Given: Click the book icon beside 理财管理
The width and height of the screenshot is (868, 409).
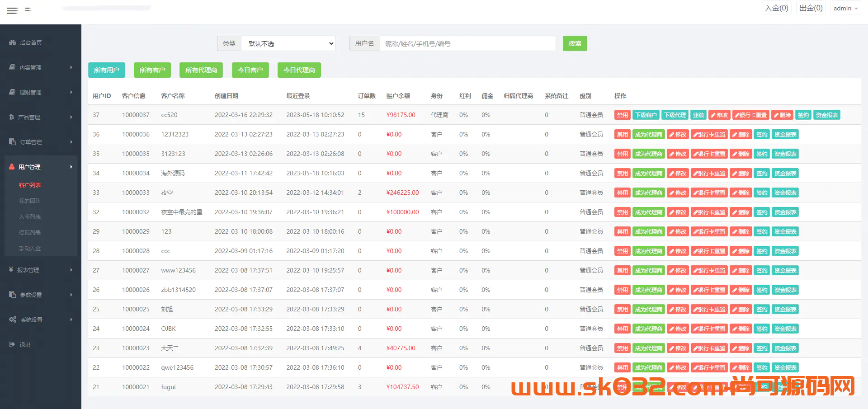Looking at the screenshot, I should pyautogui.click(x=12, y=92).
